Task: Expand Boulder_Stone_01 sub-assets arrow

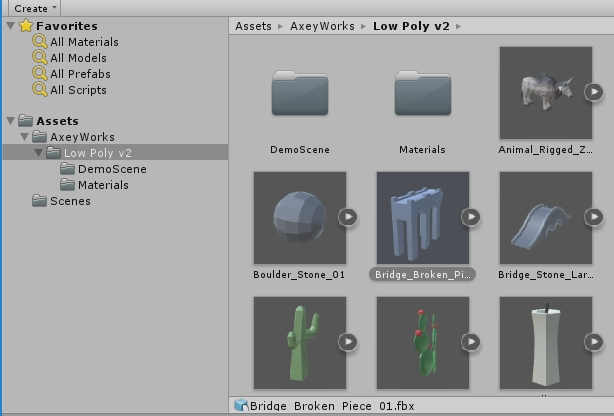Action: (x=348, y=217)
